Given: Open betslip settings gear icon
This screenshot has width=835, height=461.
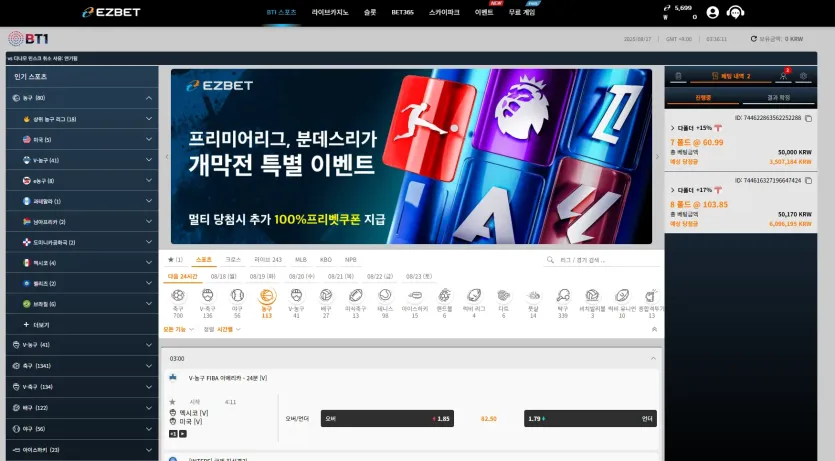Looking at the screenshot, I should point(803,76).
